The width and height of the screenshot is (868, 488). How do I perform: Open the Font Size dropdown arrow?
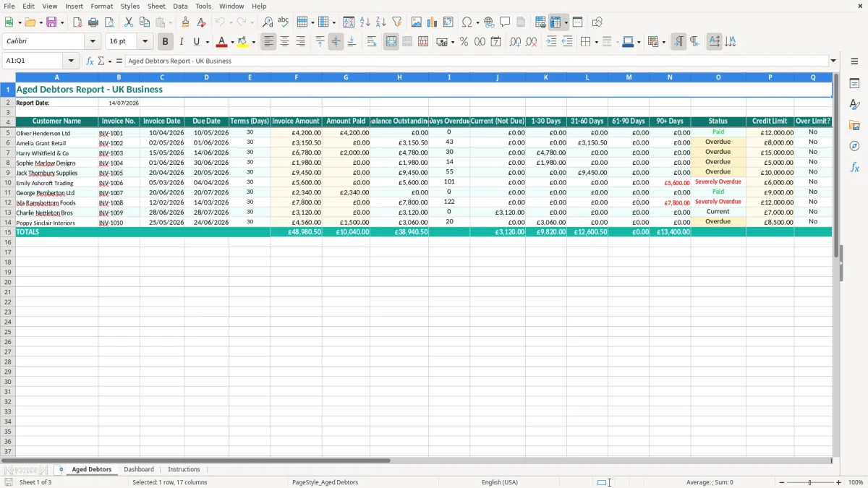point(145,42)
